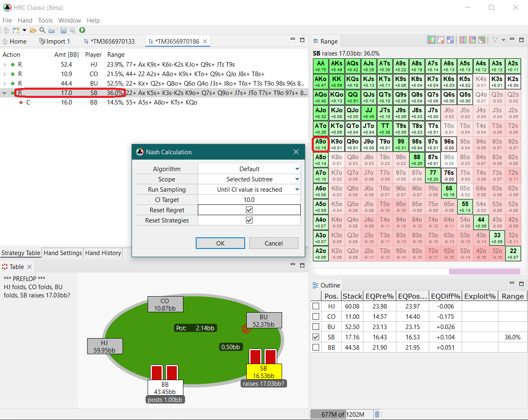
Task: Switch to the Hand History tab
Action: (x=103, y=253)
